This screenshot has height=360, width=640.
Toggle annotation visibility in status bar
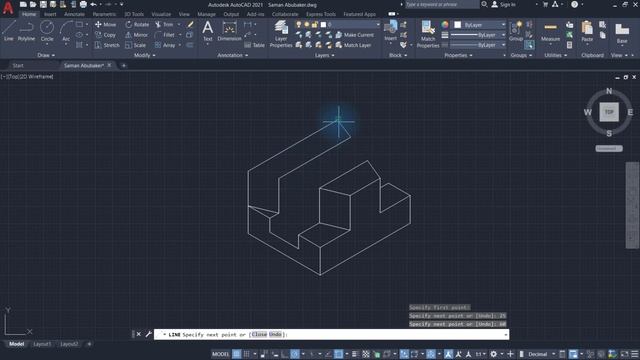click(x=448, y=354)
